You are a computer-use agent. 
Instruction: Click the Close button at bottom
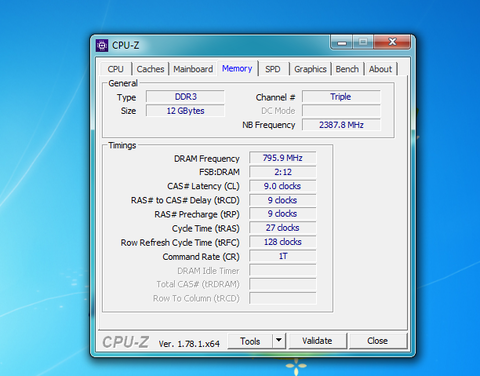(377, 341)
